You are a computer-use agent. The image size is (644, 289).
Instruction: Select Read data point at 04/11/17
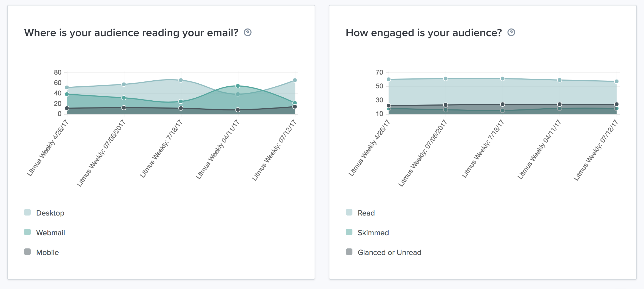560,80
